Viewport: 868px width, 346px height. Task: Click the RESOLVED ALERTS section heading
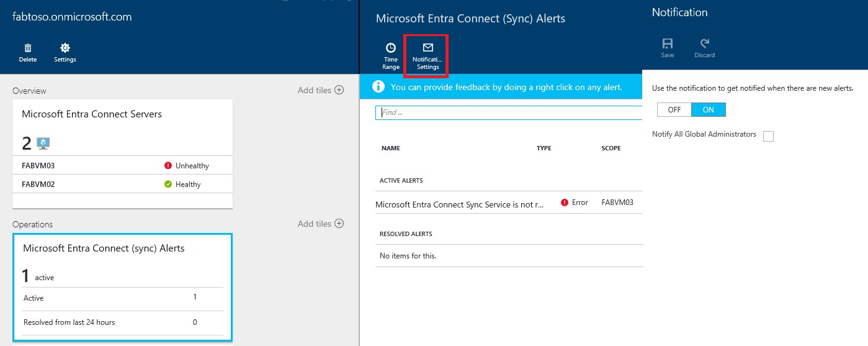point(406,234)
